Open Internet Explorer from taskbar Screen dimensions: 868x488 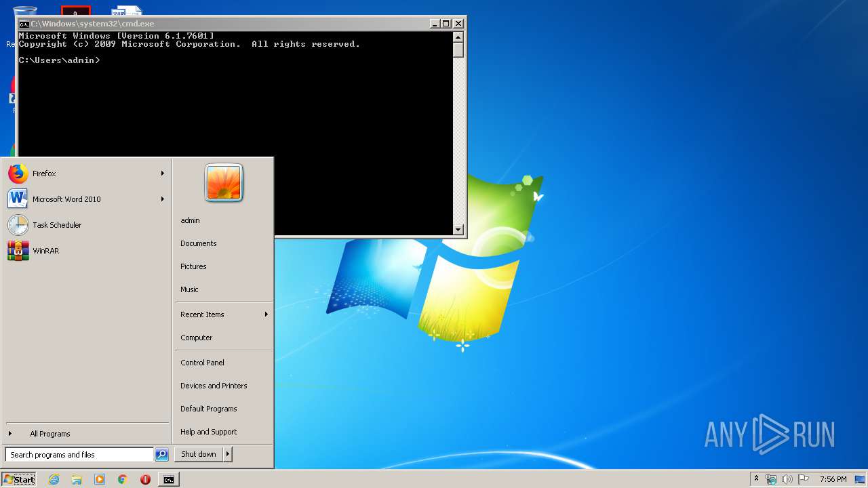coord(54,479)
